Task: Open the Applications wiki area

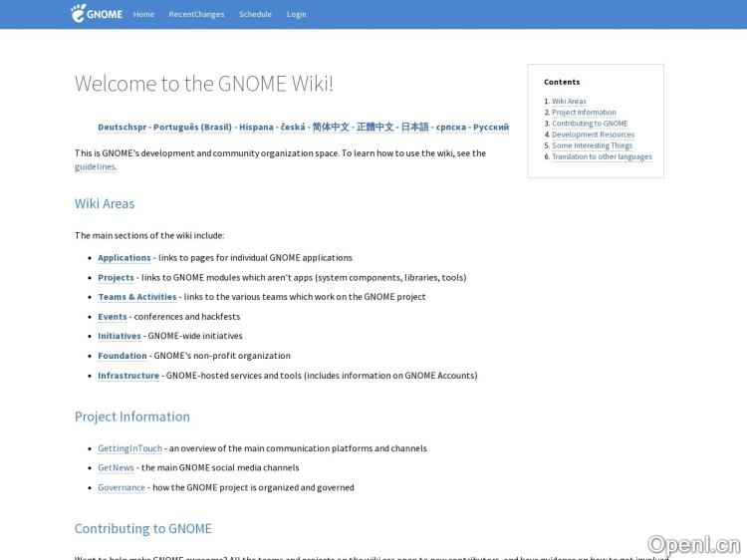Action: (124, 257)
